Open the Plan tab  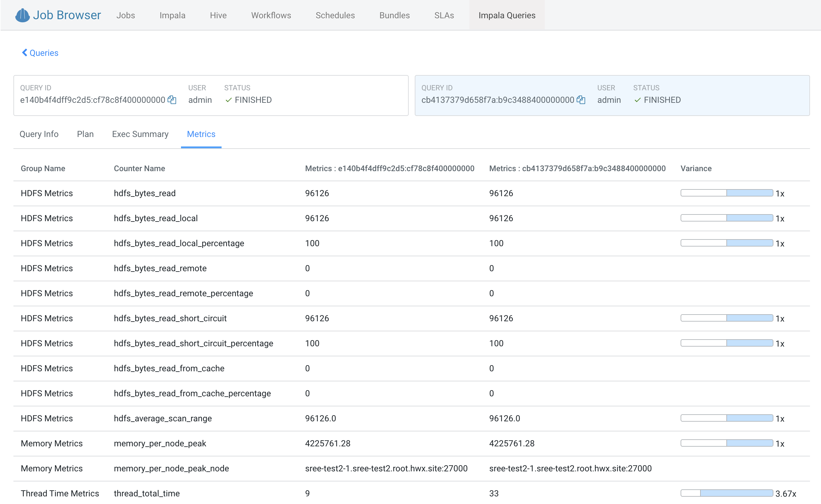[x=85, y=134]
